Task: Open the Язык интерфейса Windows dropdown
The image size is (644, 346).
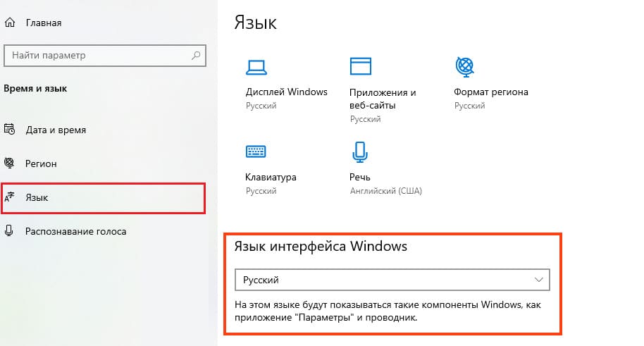Action: [x=391, y=280]
